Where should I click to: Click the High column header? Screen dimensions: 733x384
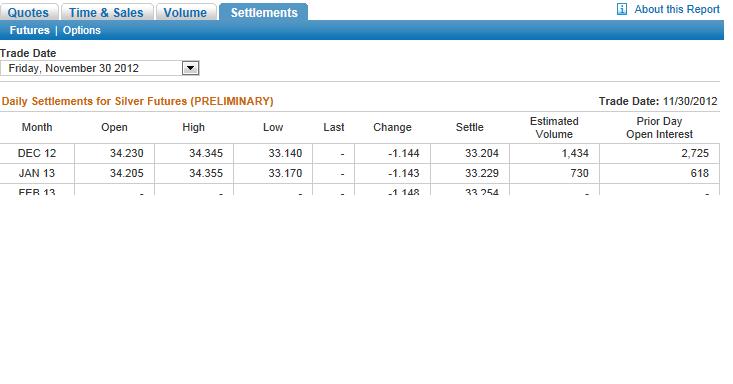point(194,127)
